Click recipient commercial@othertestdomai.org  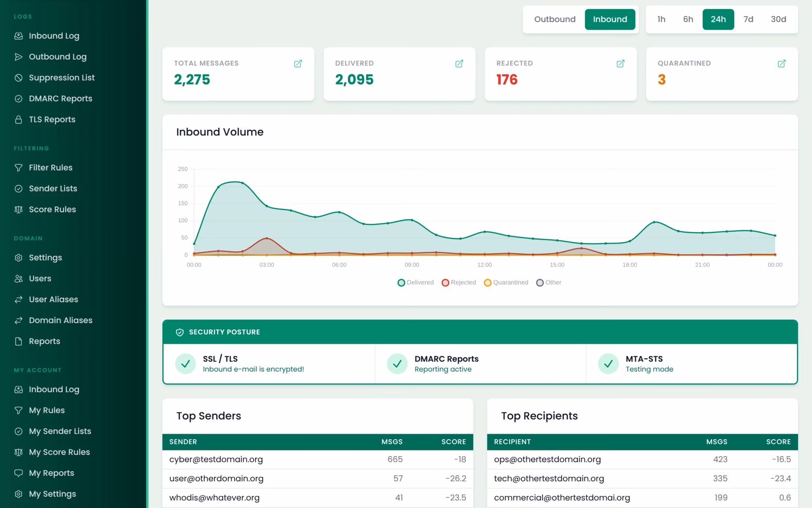(x=562, y=498)
